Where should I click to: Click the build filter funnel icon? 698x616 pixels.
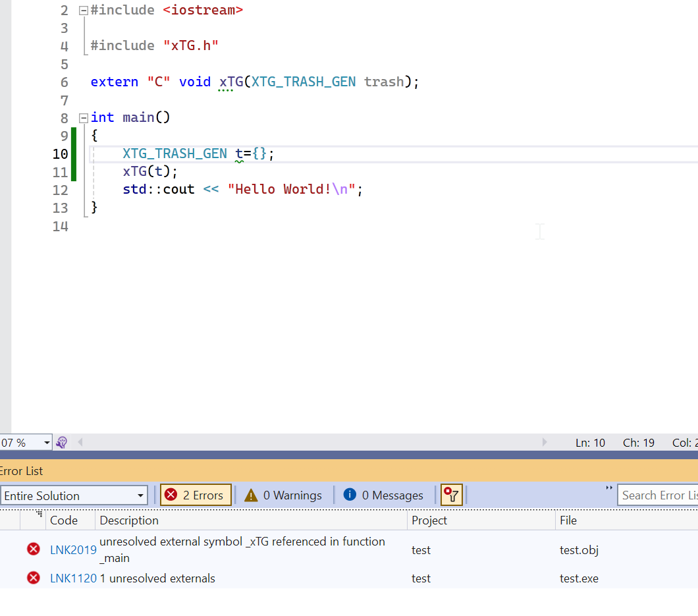point(452,495)
